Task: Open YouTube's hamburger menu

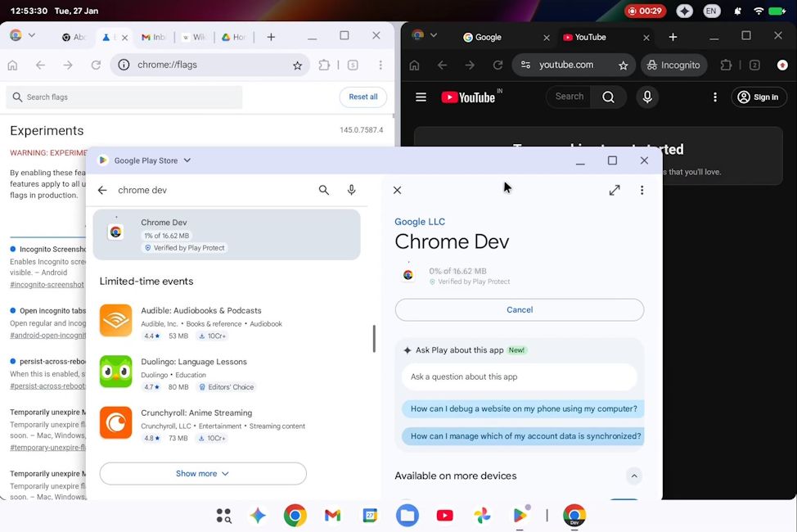Action: click(421, 97)
